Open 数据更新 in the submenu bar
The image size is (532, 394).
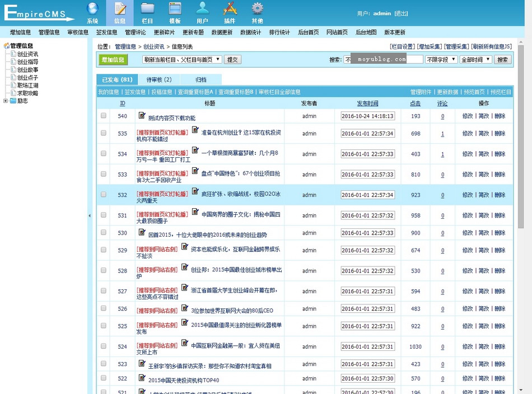(222, 32)
